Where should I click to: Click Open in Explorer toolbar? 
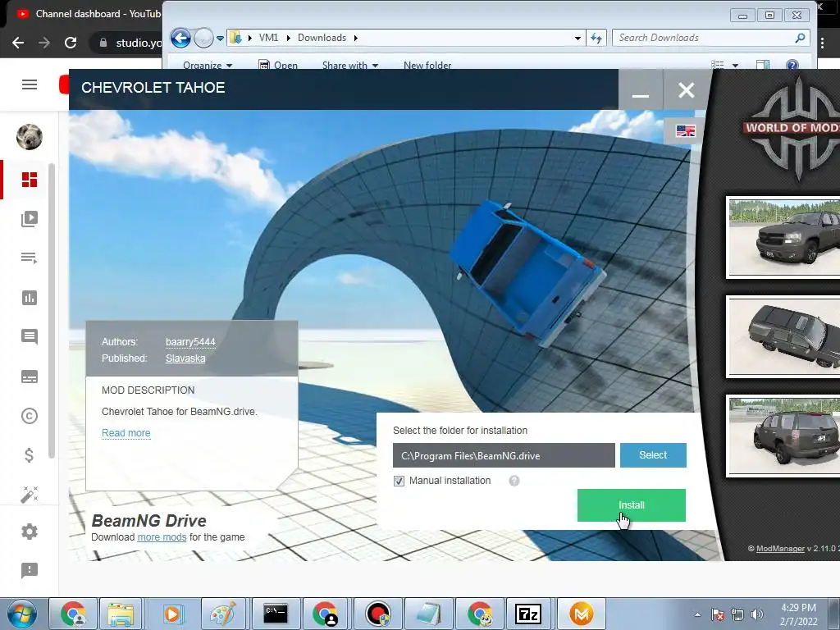(x=278, y=66)
